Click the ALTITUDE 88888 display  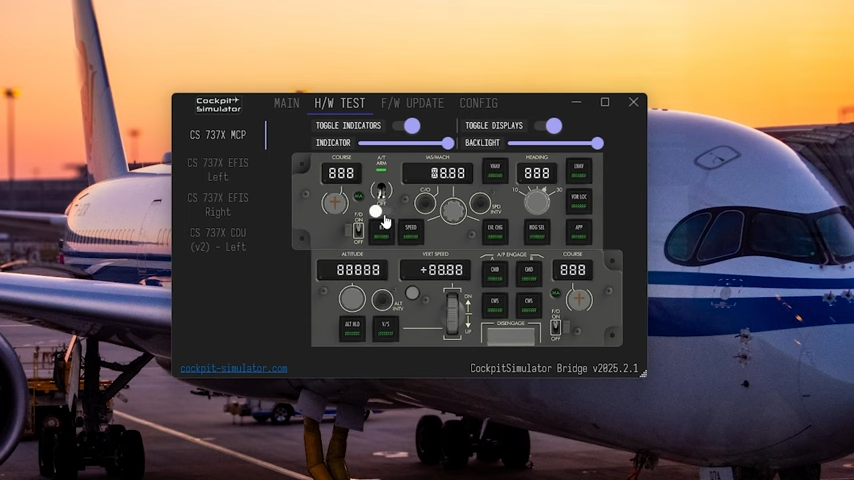coord(352,270)
